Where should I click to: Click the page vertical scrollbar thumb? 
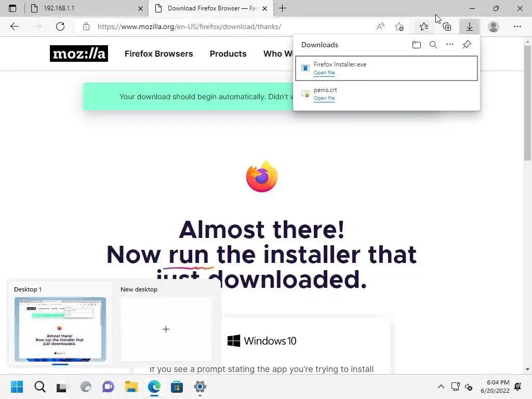pyautogui.click(x=527, y=102)
